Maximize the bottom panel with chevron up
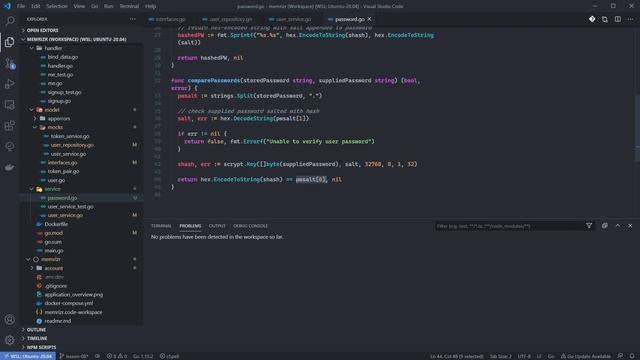 click(618, 226)
